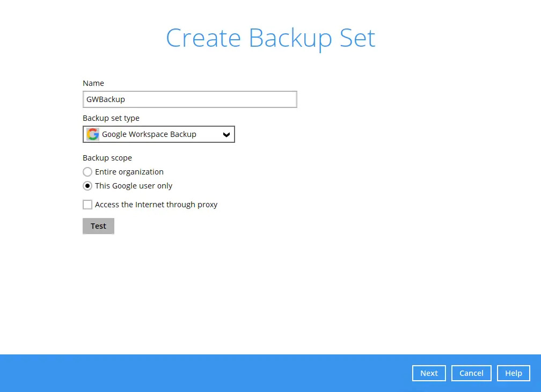
Task: Open Help from the footer bar
Action: [x=513, y=373]
